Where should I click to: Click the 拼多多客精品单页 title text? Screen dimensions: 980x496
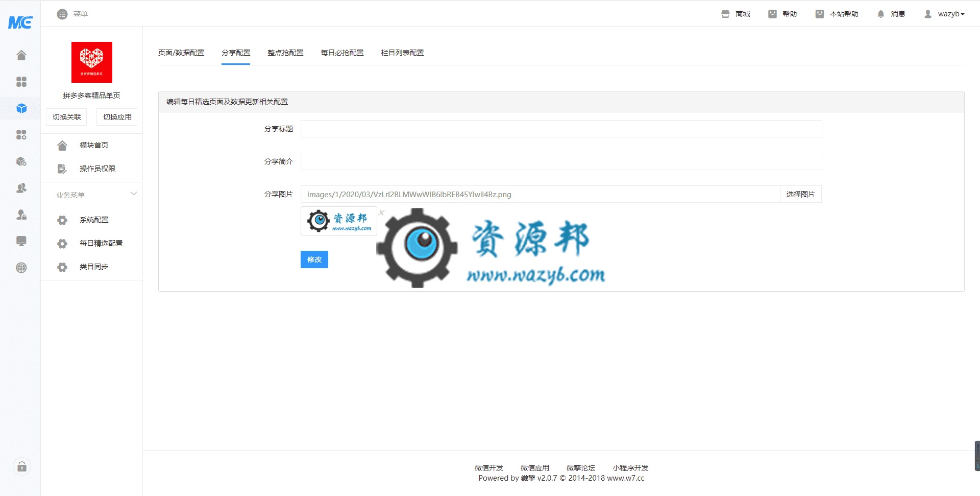tap(92, 96)
